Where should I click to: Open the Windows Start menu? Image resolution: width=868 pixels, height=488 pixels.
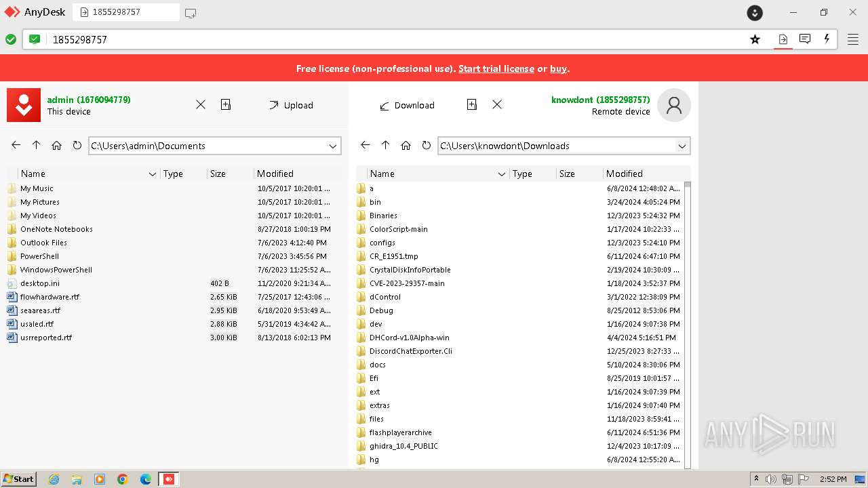pos(18,479)
